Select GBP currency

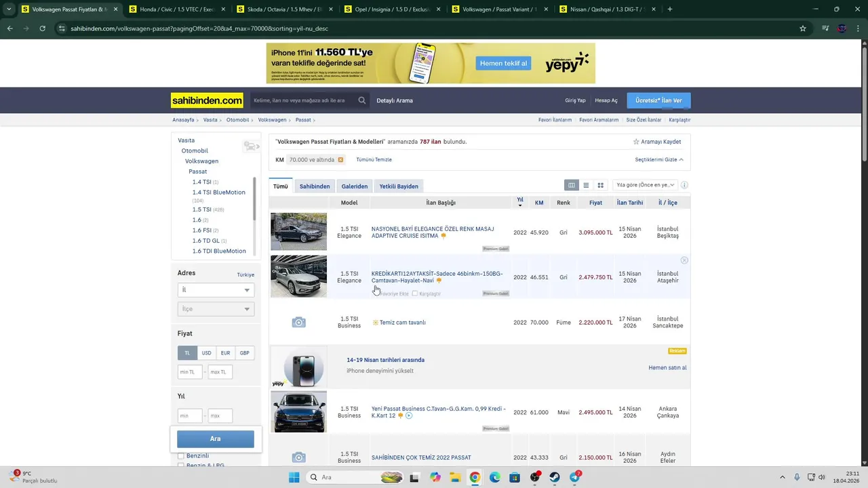coord(245,353)
